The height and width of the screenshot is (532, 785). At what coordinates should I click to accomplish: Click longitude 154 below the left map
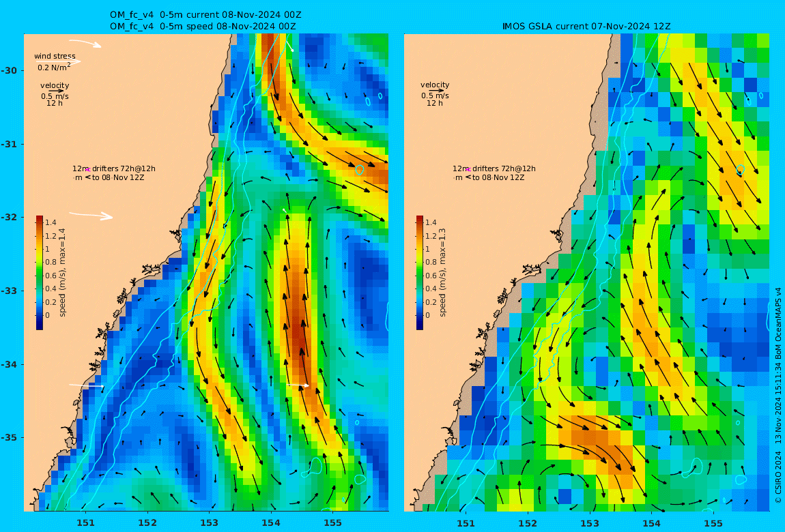tap(271, 523)
